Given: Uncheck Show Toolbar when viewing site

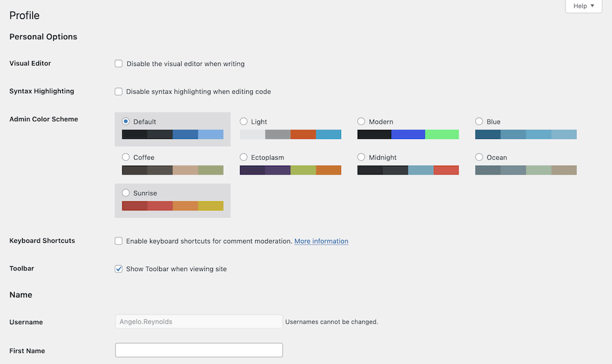Looking at the screenshot, I should 119,269.
